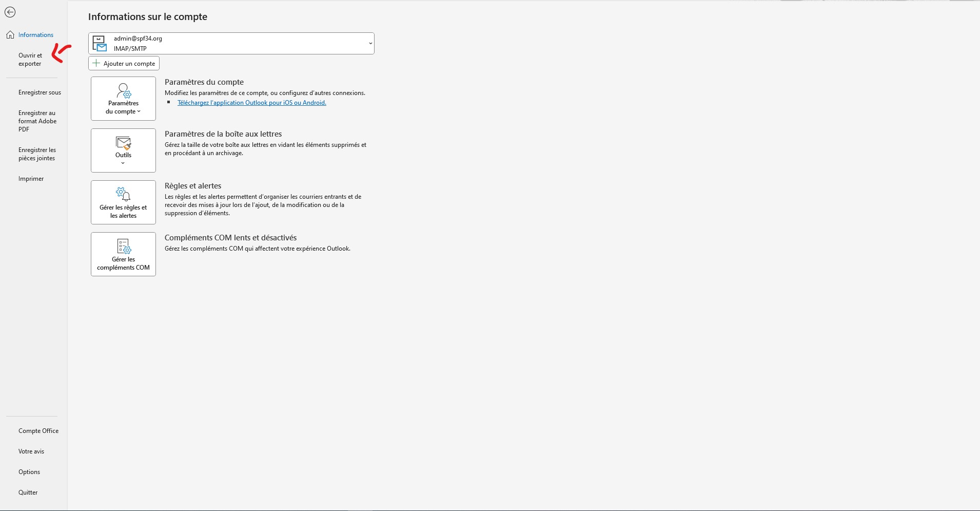
Task: Click Quitter to exit Outlook
Action: (x=28, y=493)
